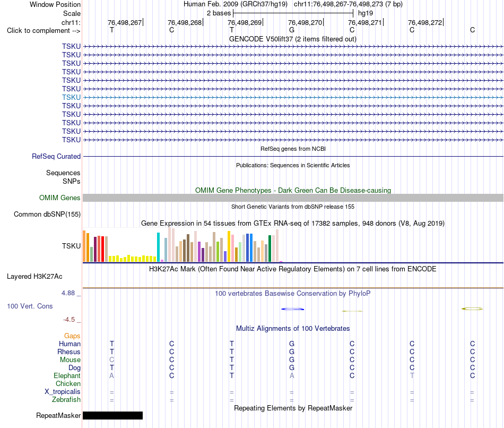The height and width of the screenshot is (428, 504).
Task: Open the 'RefSeq genes from NCBI' track title
Action: pyautogui.click(x=293, y=149)
